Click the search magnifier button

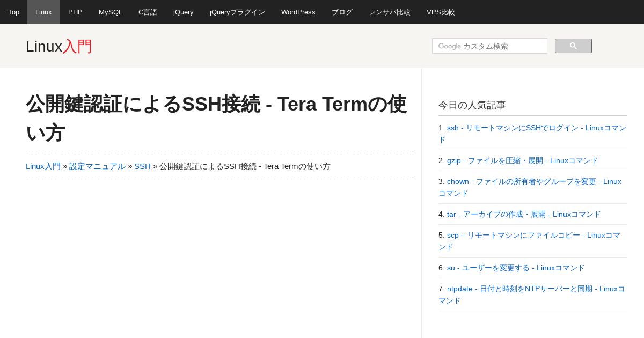(x=573, y=46)
